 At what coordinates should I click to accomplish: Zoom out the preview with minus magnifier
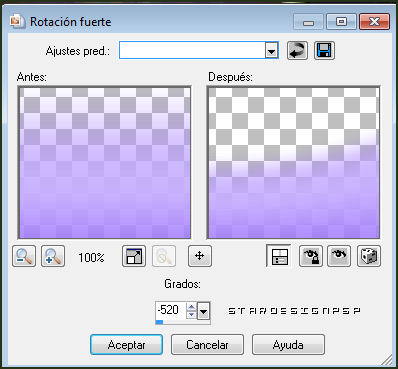pyautogui.click(x=24, y=256)
